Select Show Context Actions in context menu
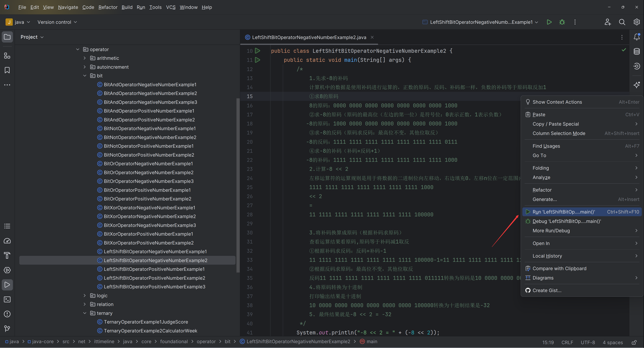Image resolution: width=644 pixels, height=348 pixels. [x=582, y=102]
